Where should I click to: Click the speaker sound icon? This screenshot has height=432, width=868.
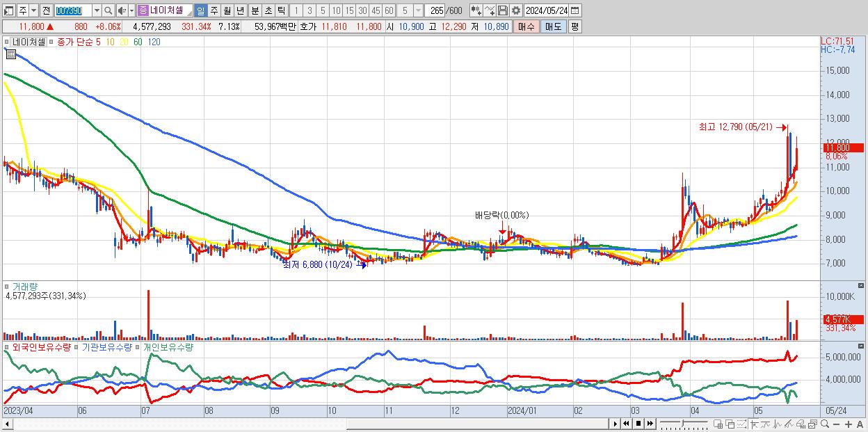[x=122, y=10]
